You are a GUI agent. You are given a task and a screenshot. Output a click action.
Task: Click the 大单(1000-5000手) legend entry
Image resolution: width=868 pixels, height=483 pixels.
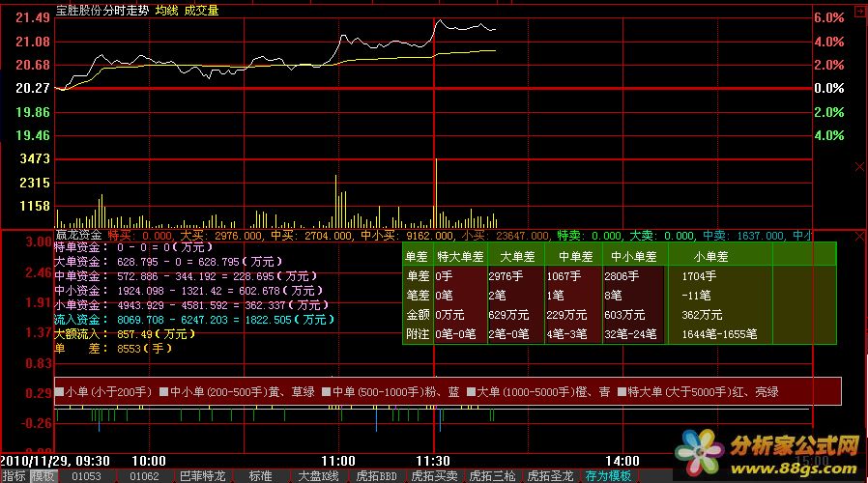pos(538,392)
